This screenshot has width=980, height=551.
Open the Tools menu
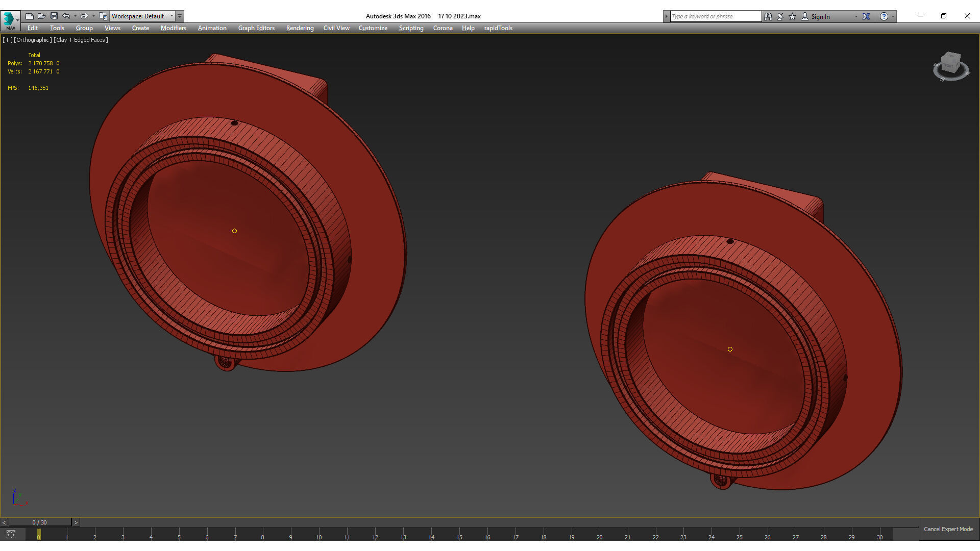[57, 28]
